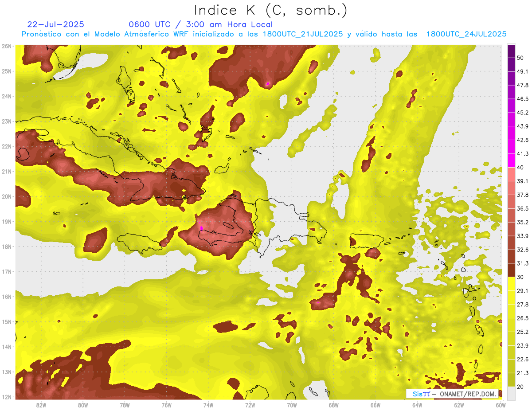Click the "35.2" colorbar label
Screen dimensions: 532x411
pos(523,222)
